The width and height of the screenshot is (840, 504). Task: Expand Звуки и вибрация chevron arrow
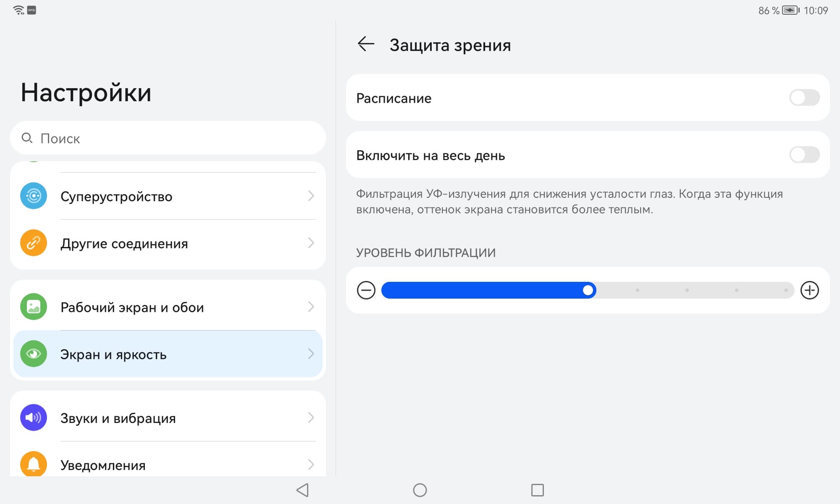point(311,417)
